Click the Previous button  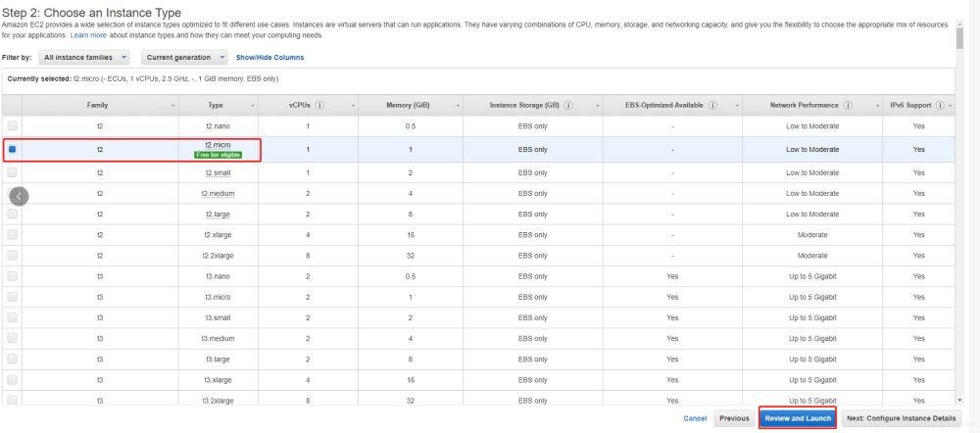point(734,418)
